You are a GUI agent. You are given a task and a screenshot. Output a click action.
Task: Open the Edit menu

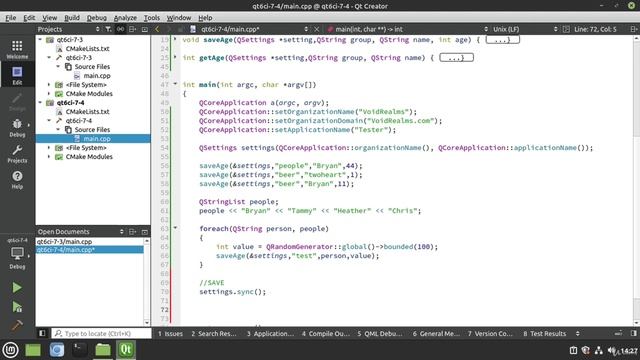pos(29,18)
